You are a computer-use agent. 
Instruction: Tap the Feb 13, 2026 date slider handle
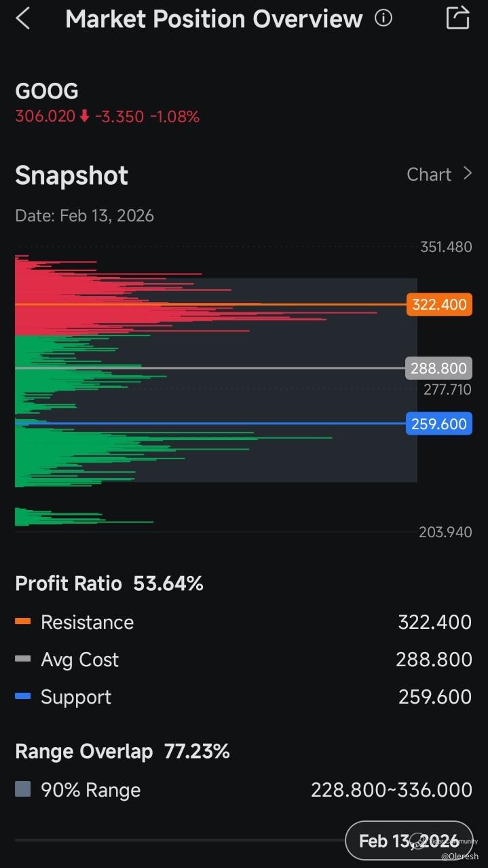[x=409, y=841]
